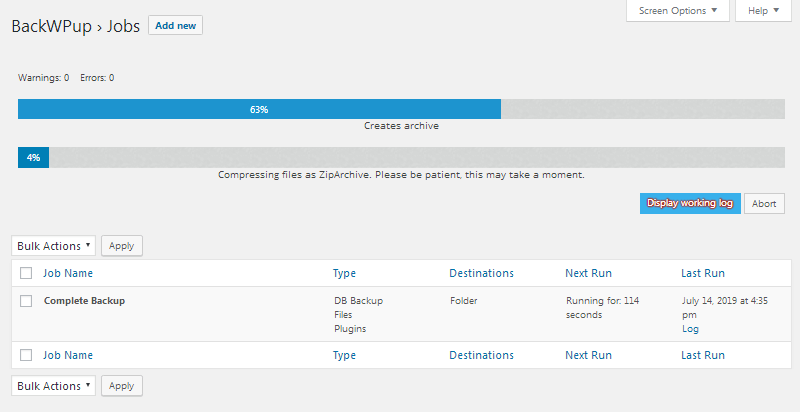Sort by Destinations column in header
This screenshot has height=412, width=800.
click(481, 273)
